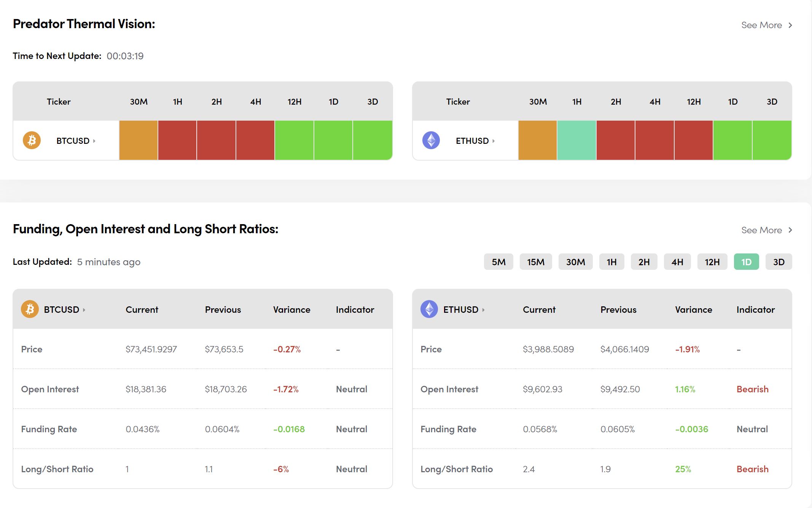Click the active 1D timeframe button
The height and width of the screenshot is (508, 812).
[x=746, y=262]
